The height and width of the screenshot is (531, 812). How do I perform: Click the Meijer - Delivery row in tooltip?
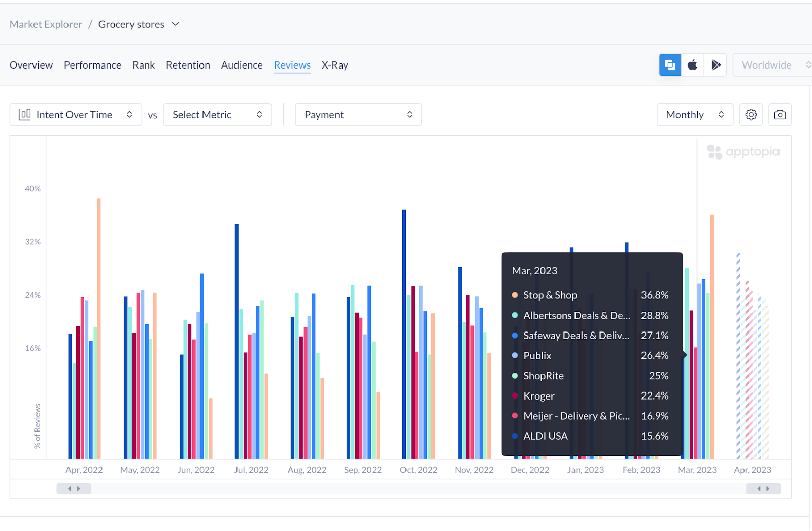[590, 416]
